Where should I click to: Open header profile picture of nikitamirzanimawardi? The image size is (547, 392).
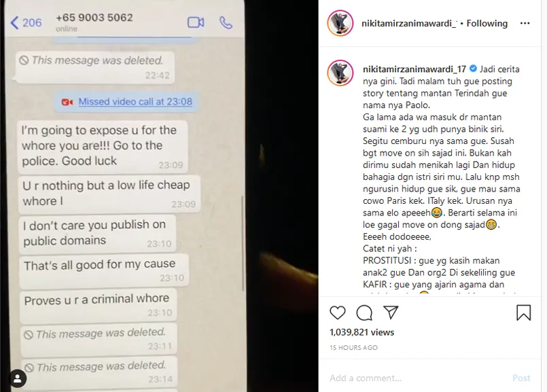[x=340, y=23]
